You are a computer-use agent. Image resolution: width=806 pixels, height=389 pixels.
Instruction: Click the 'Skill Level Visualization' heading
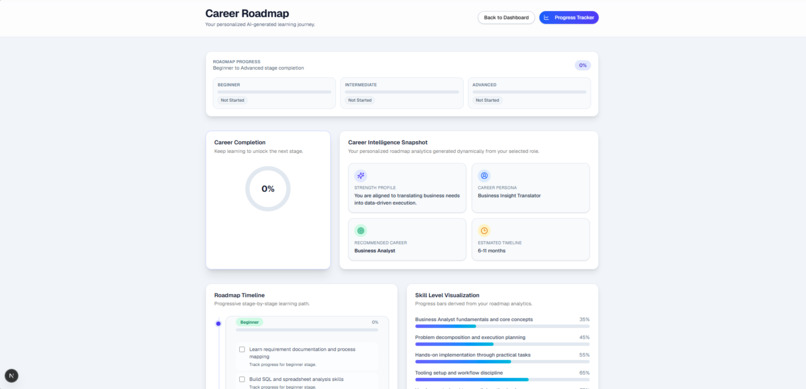tap(447, 295)
